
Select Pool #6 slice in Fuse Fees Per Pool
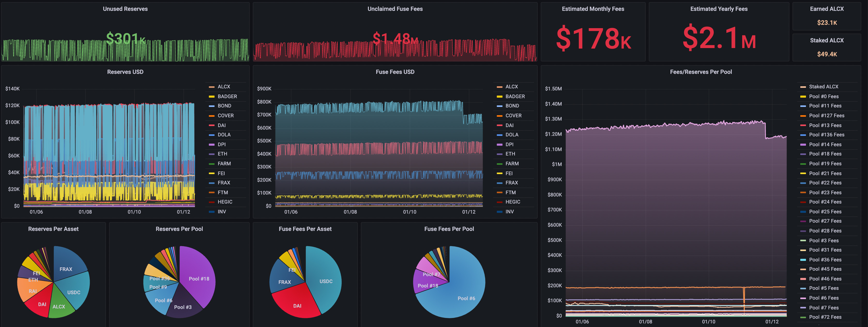coord(466,298)
